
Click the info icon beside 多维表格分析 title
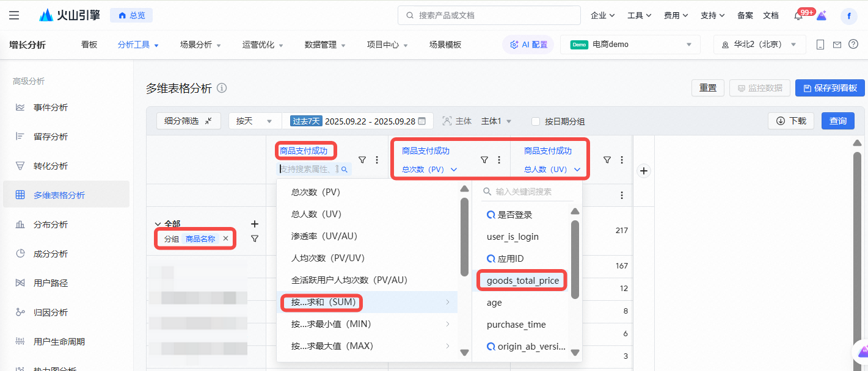(222, 88)
